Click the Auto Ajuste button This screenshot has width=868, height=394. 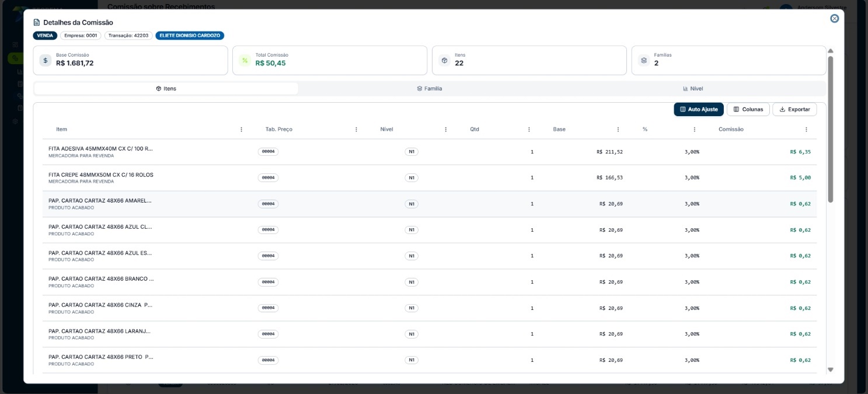click(x=699, y=109)
